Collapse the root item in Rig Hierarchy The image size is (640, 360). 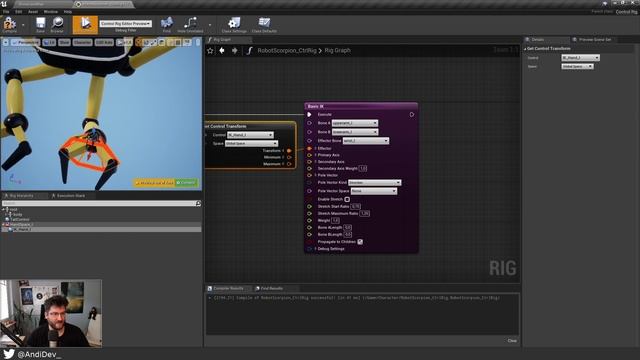[x=4, y=209]
